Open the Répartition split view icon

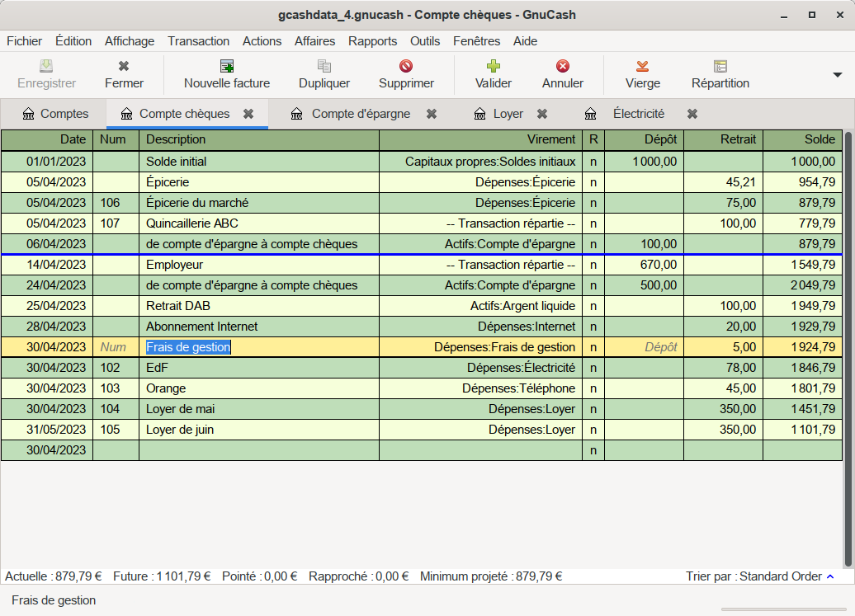pos(720,67)
